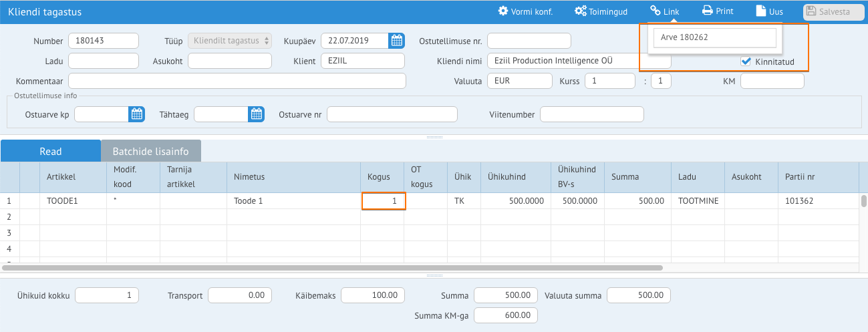Open Vormi konf. form configuration

[525, 11]
